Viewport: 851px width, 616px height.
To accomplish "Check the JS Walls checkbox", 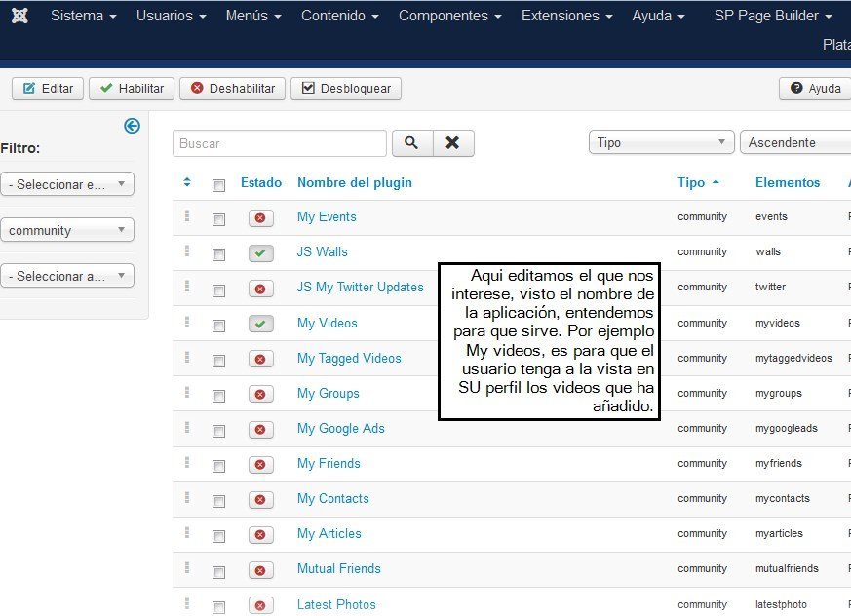I will (x=218, y=255).
